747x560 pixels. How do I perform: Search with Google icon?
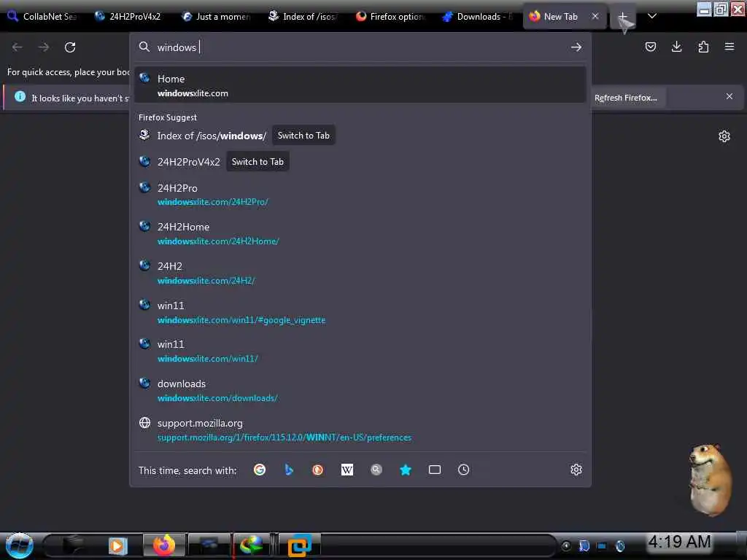260,470
